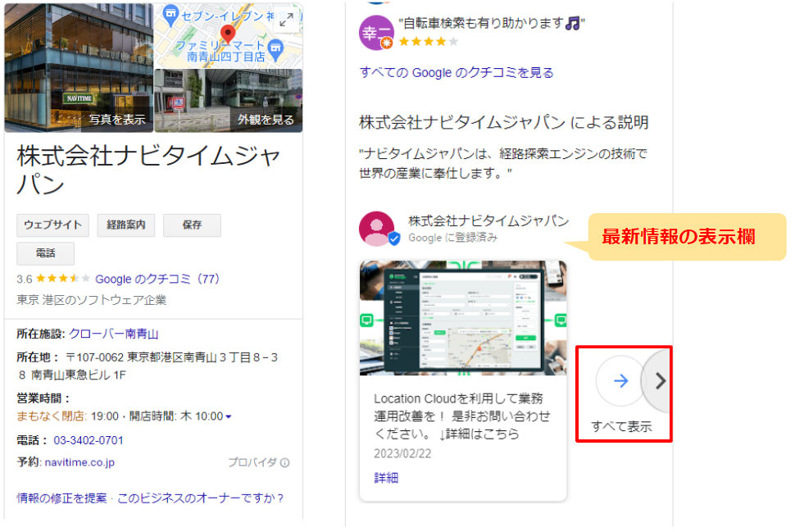Open 外観を見る street view photo
The height and width of the screenshot is (532, 795).
pos(229,101)
